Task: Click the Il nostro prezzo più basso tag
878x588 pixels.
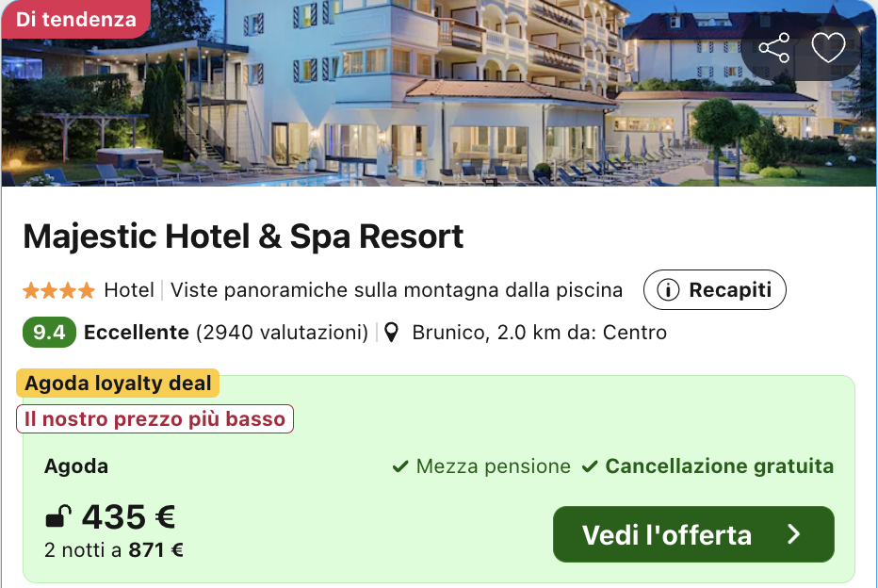Action: [x=155, y=419]
